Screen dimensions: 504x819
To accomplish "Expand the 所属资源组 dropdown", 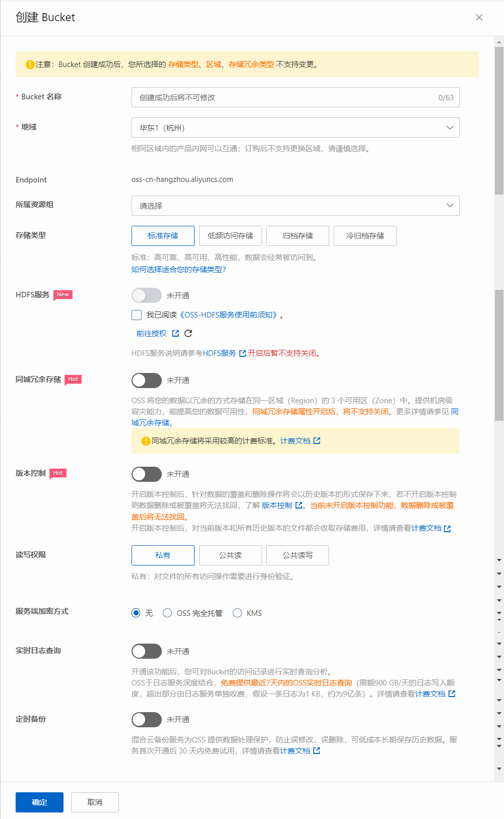I will 295,206.
